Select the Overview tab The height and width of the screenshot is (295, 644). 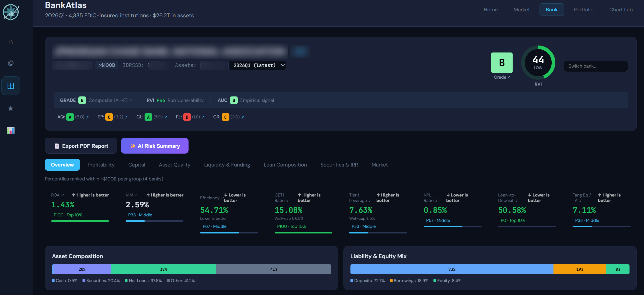point(62,165)
